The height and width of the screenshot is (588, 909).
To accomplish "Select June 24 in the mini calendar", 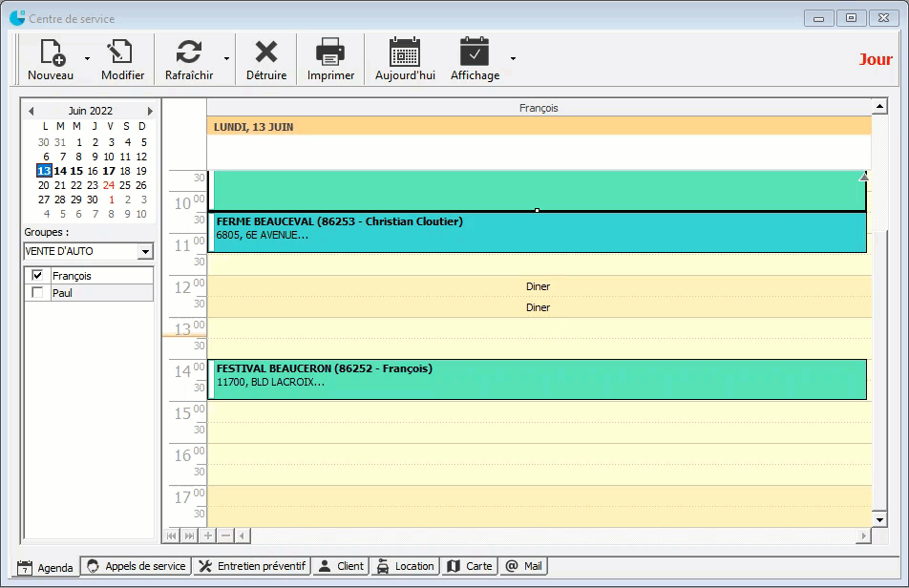I will point(109,185).
